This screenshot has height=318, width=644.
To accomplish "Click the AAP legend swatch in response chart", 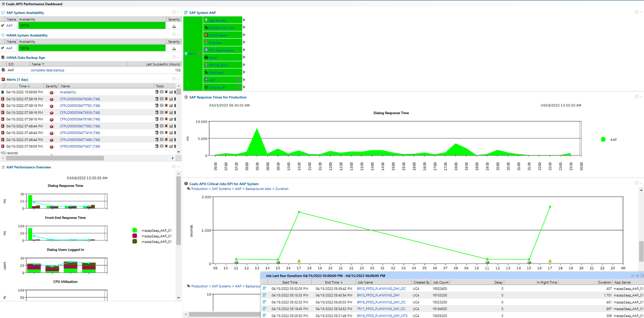I will click(x=603, y=139).
